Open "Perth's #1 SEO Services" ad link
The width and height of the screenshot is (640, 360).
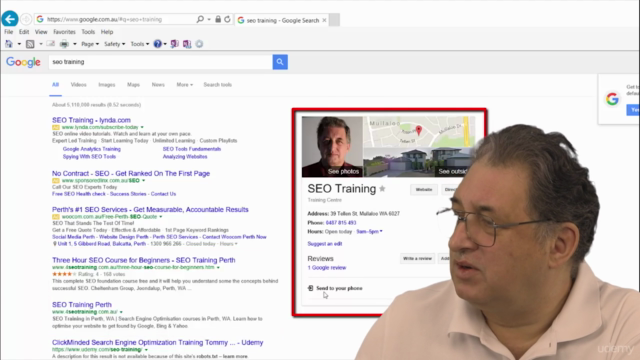(150, 209)
